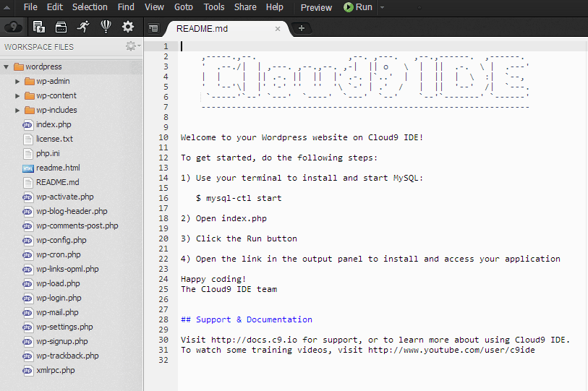Open the Selection menu

90,7
